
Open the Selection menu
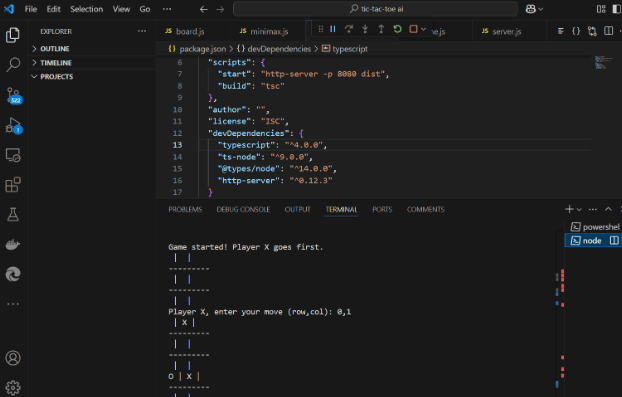(x=86, y=9)
